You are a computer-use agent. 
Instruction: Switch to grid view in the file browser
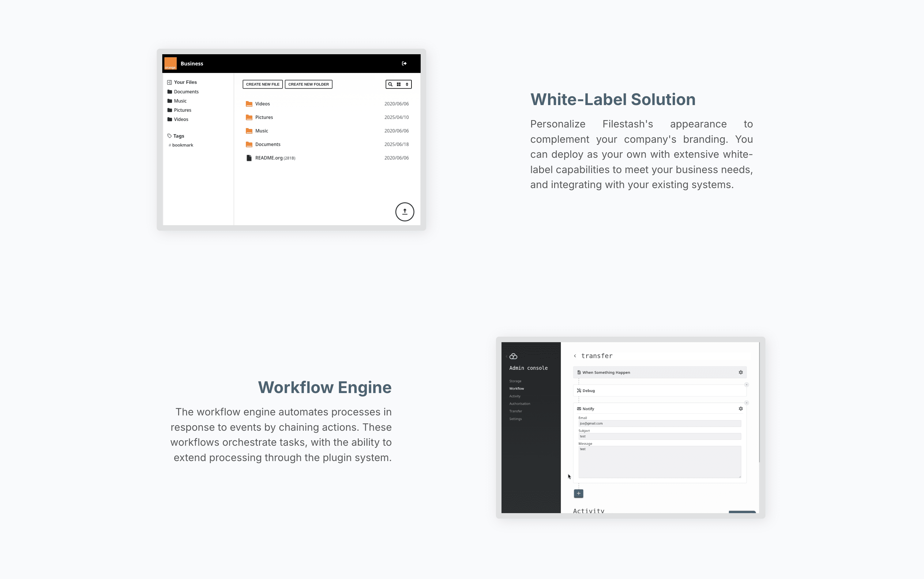(x=399, y=84)
